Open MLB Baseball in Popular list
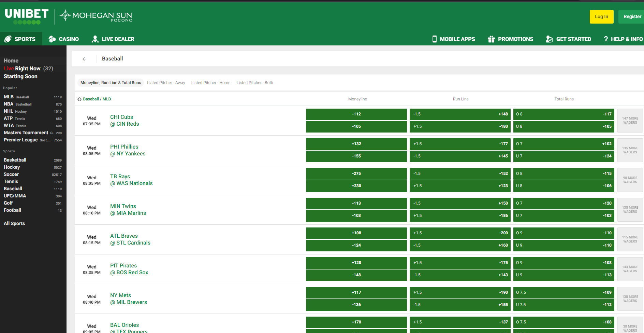 pos(33,97)
